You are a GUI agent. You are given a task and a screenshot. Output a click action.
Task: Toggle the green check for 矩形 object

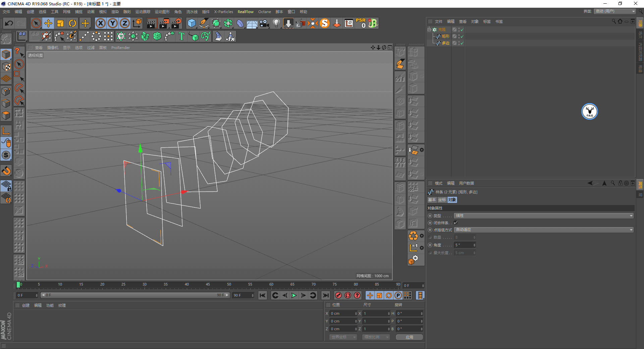(x=462, y=36)
